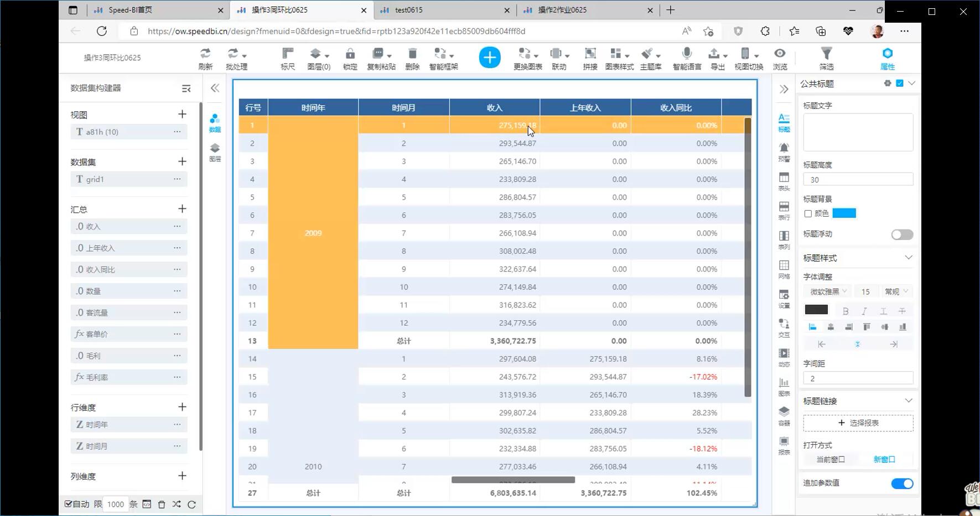Image resolution: width=980 pixels, height=516 pixels.
Task: Click the 拼接 splice icon
Action: [x=590, y=54]
